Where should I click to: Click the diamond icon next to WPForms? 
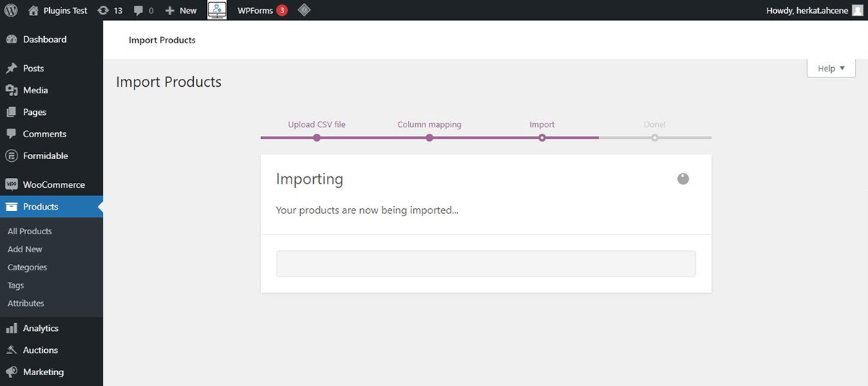pyautogui.click(x=305, y=10)
